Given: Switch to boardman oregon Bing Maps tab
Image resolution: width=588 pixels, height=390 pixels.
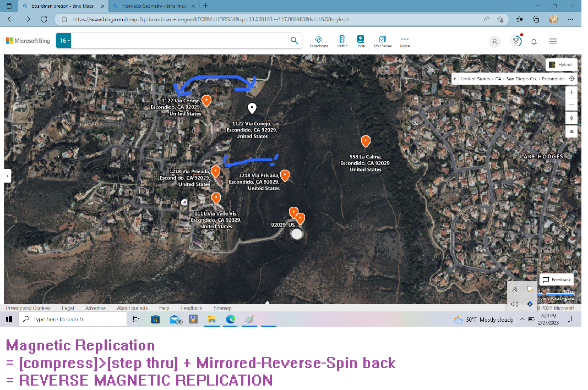Looking at the screenshot, I should coord(62,6).
